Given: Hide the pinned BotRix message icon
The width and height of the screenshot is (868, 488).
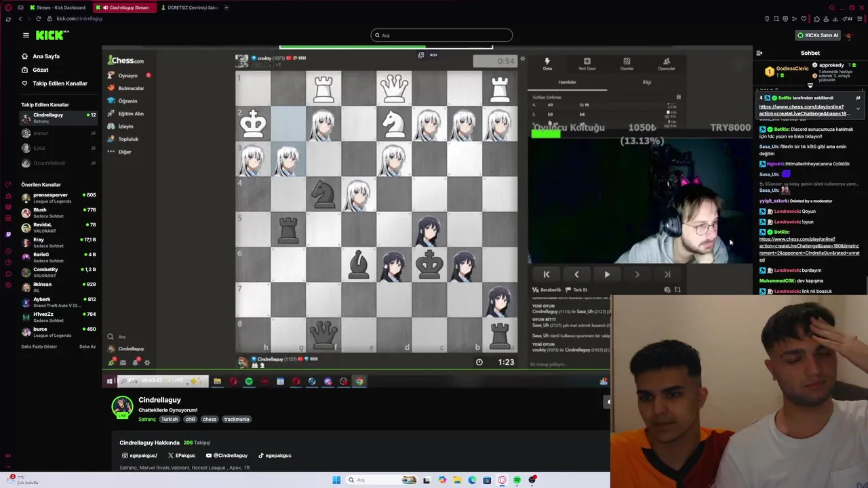Looking at the screenshot, I should tap(858, 98).
